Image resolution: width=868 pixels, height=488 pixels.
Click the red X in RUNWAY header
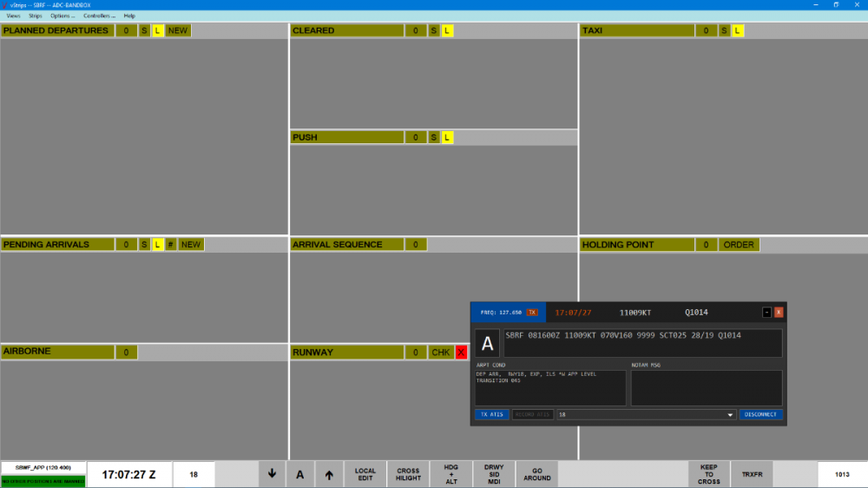pos(461,353)
